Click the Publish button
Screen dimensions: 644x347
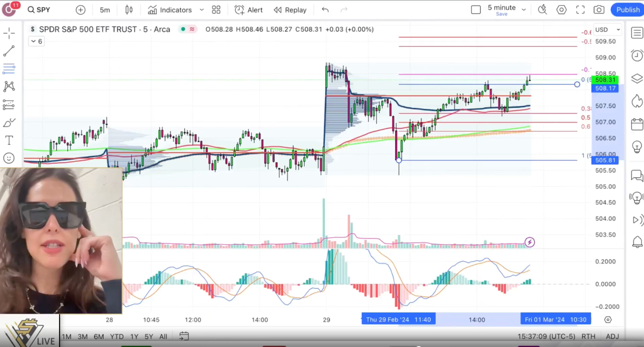(627, 10)
